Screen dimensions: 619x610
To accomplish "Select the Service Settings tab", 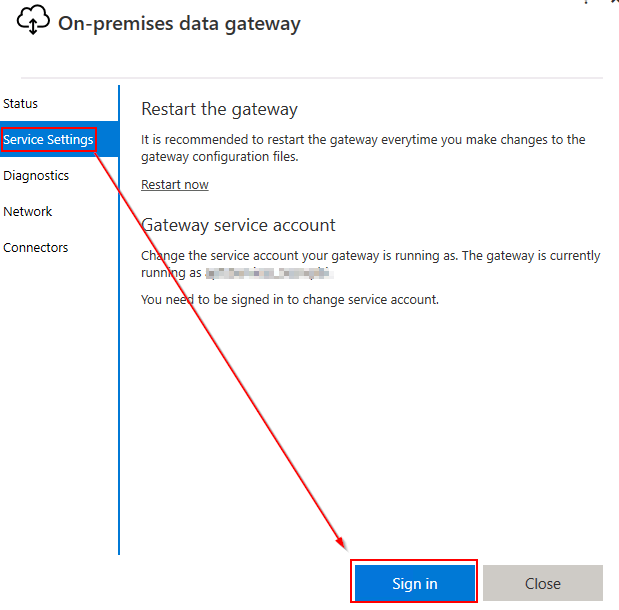I will [x=49, y=140].
